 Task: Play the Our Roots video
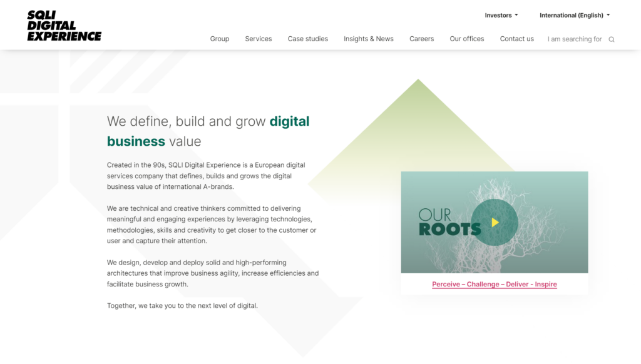tap(495, 222)
